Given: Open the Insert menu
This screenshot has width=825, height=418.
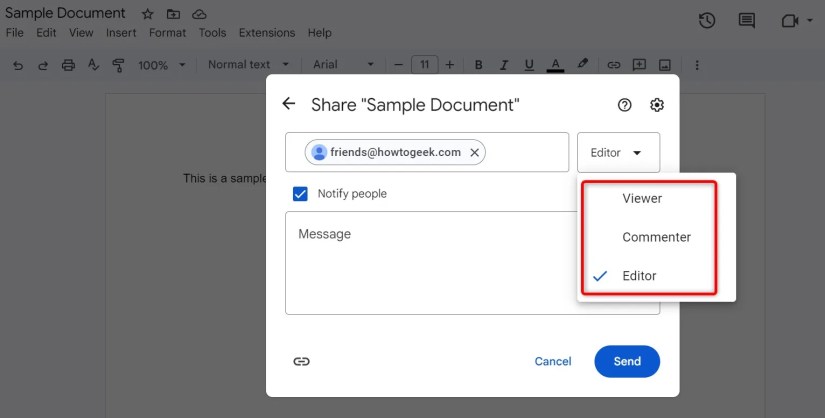Looking at the screenshot, I should (x=121, y=33).
